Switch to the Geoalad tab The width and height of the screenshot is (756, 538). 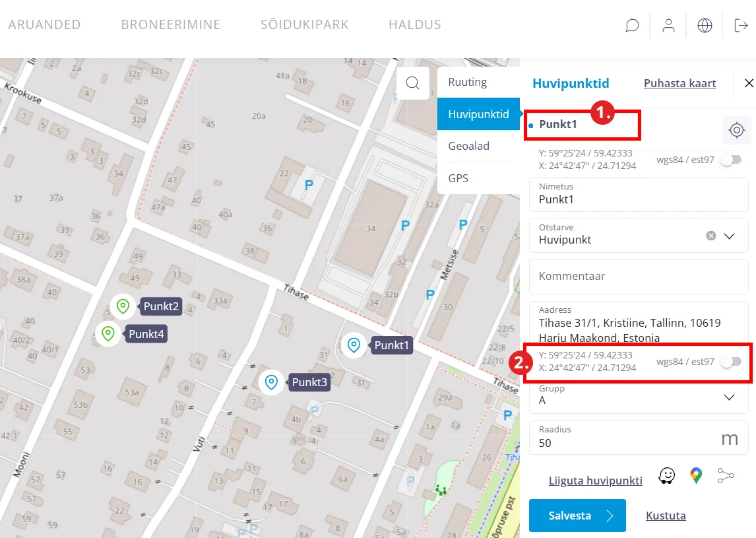click(468, 146)
